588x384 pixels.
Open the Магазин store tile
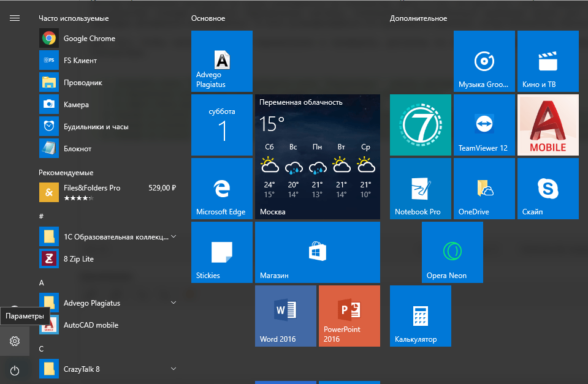317,252
